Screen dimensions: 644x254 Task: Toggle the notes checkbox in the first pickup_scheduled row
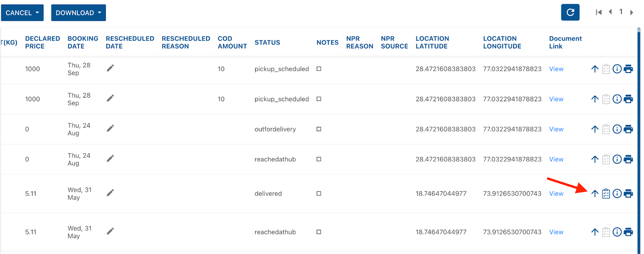point(319,69)
